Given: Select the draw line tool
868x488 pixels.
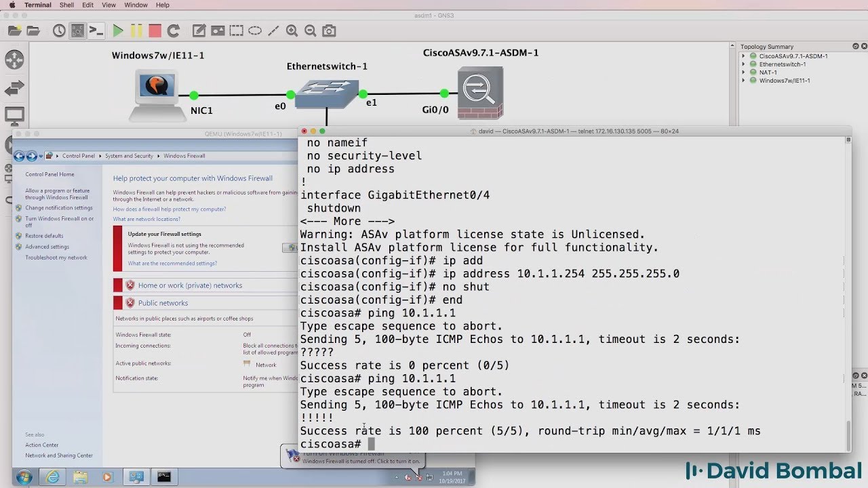Looking at the screenshot, I should (x=273, y=30).
